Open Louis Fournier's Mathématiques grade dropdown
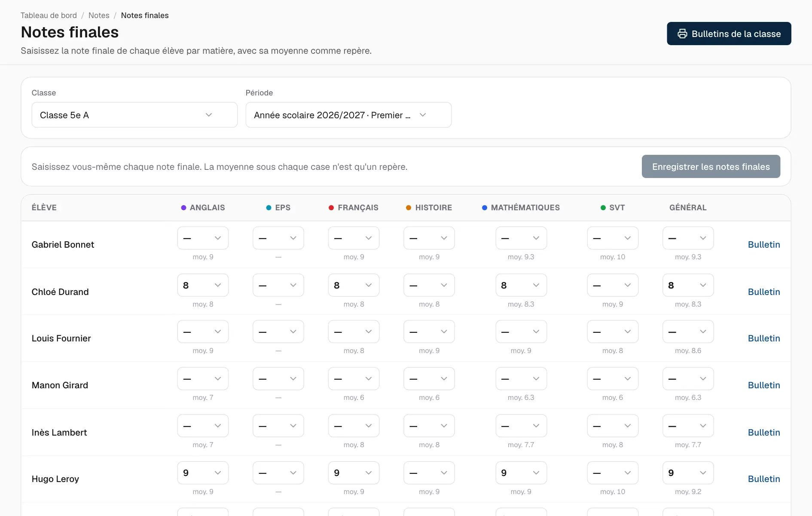This screenshot has width=812, height=516. (x=521, y=332)
